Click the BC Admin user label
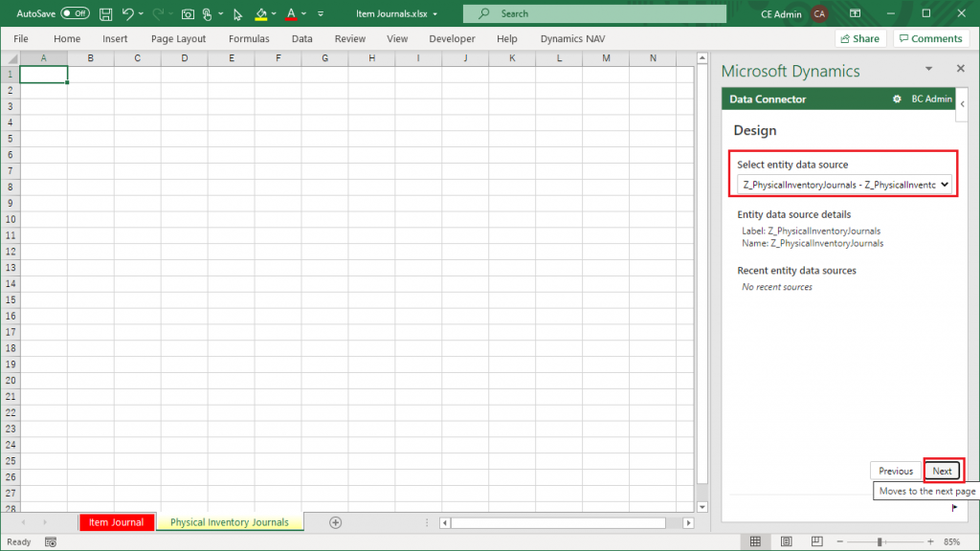This screenshot has height=551, width=980. click(931, 99)
